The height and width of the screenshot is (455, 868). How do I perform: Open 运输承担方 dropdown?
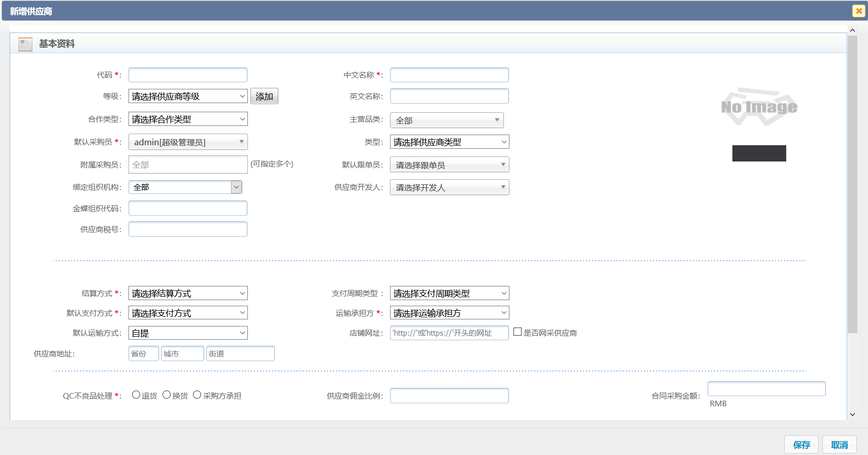click(x=449, y=313)
